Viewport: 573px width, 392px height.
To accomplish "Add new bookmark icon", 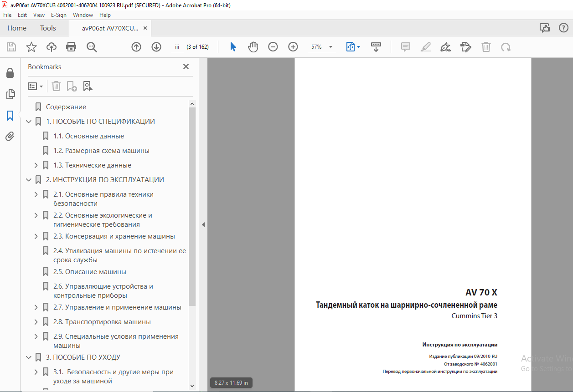I will coord(72,86).
